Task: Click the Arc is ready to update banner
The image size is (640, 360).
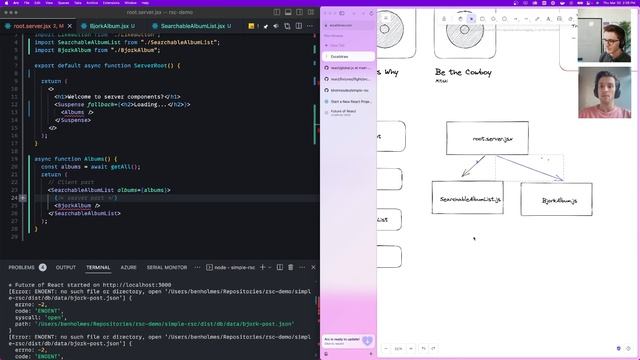Action: click(348, 341)
